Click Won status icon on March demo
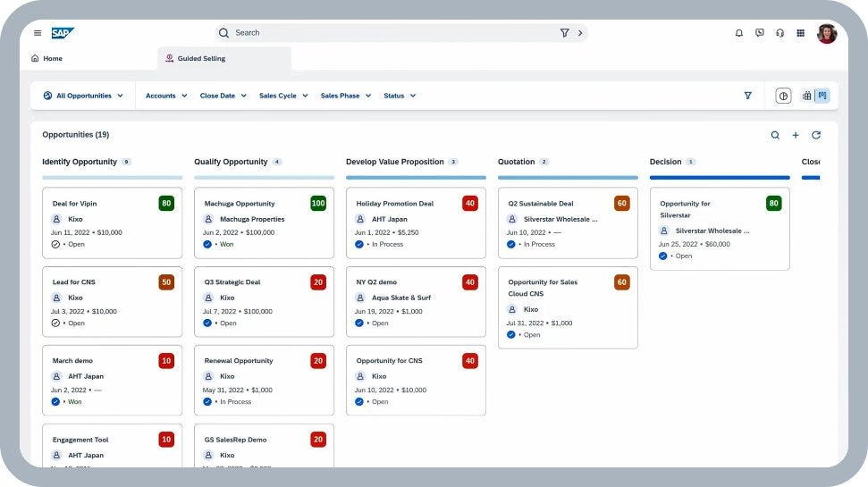Screen dimensions: 868x487 [55, 402]
